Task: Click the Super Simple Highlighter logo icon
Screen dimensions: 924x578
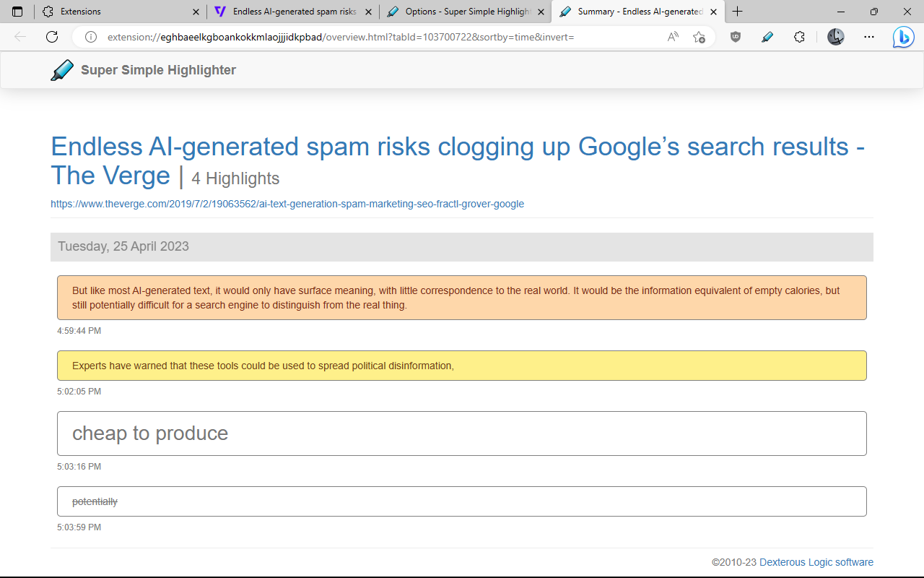Action: point(62,70)
